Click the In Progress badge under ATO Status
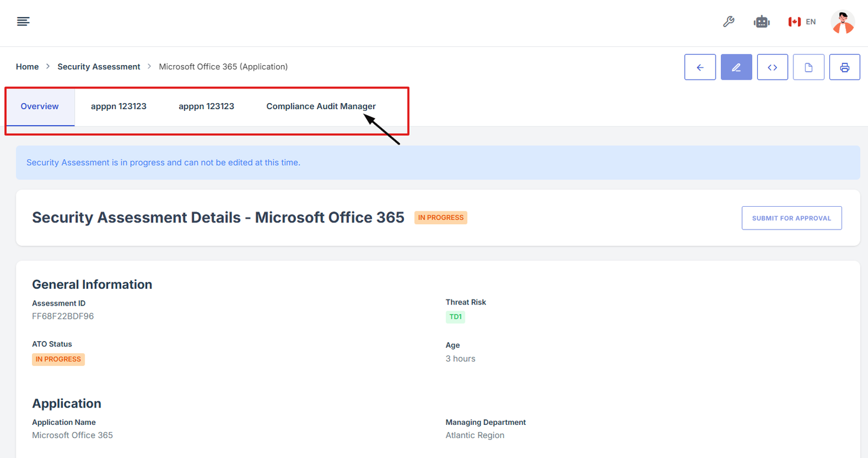Screen dimensions: 868x458 pos(58,359)
